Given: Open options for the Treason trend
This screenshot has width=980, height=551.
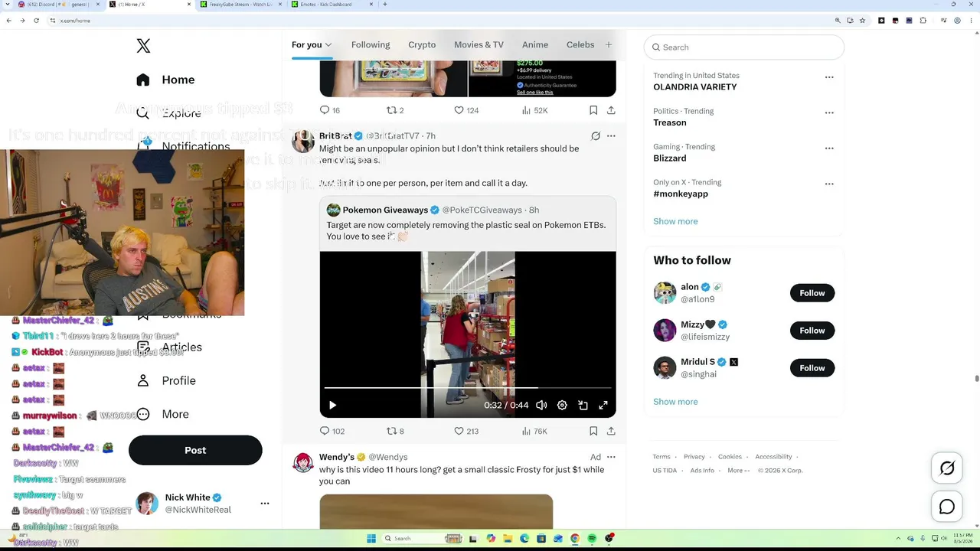Looking at the screenshot, I should click(x=829, y=112).
